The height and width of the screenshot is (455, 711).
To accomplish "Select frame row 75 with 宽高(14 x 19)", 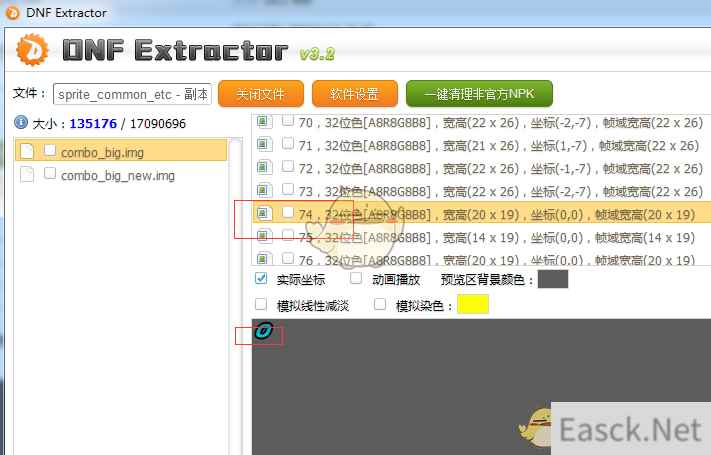I will tap(481, 237).
